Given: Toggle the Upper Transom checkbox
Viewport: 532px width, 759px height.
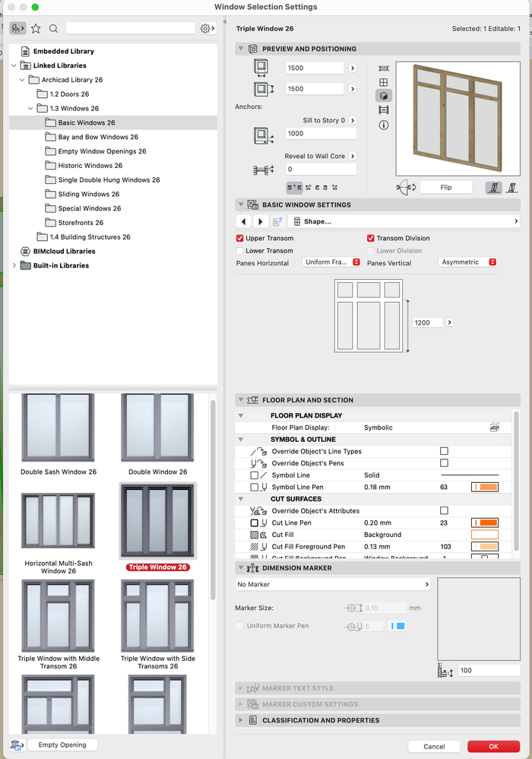Looking at the screenshot, I should pyautogui.click(x=239, y=238).
